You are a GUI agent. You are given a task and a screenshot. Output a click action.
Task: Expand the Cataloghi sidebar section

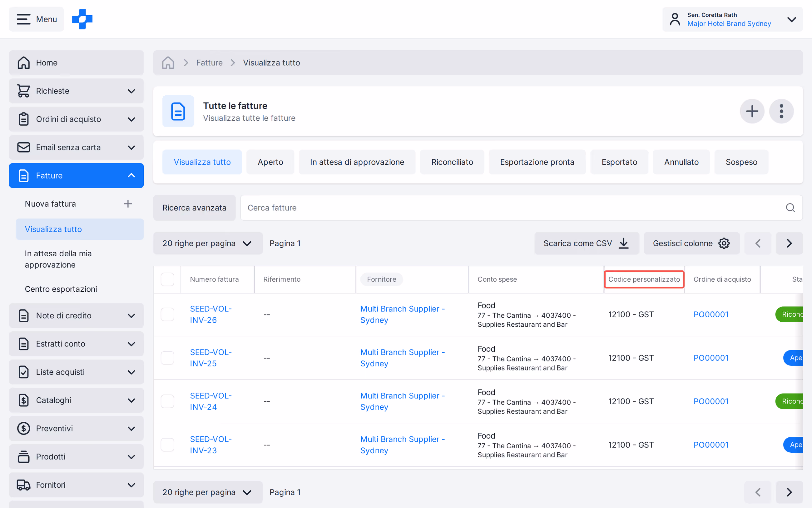pyautogui.click(x=76, y=400)
